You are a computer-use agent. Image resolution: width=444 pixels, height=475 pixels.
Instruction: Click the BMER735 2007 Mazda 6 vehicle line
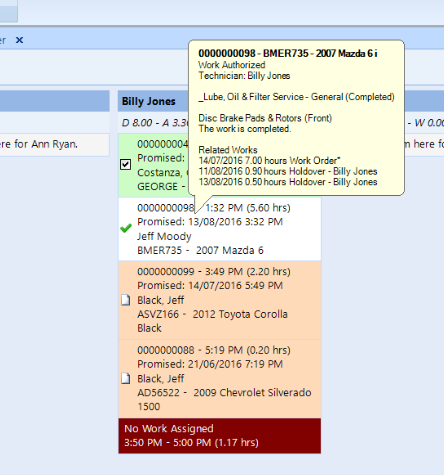[x=200, y=250]
